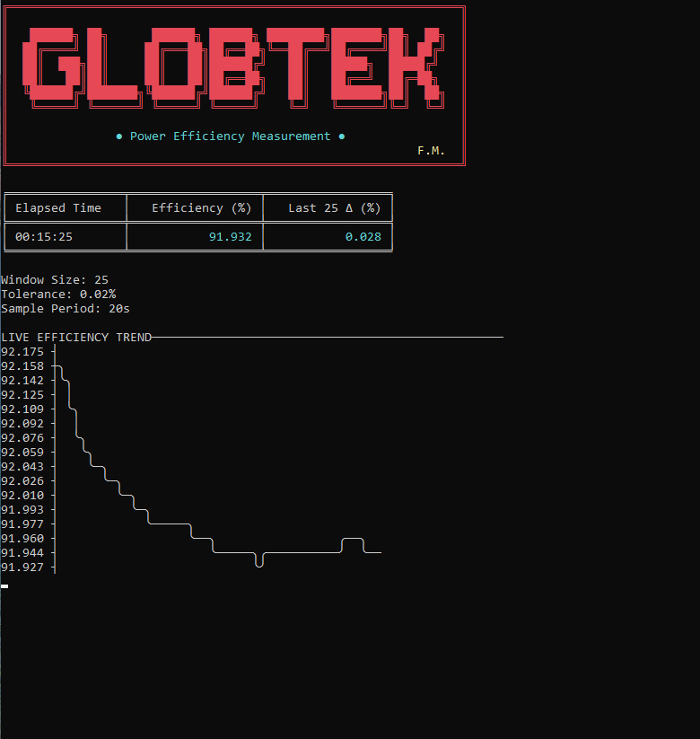
Task: Click the 92.125 axis label
Action: point(22,395)
